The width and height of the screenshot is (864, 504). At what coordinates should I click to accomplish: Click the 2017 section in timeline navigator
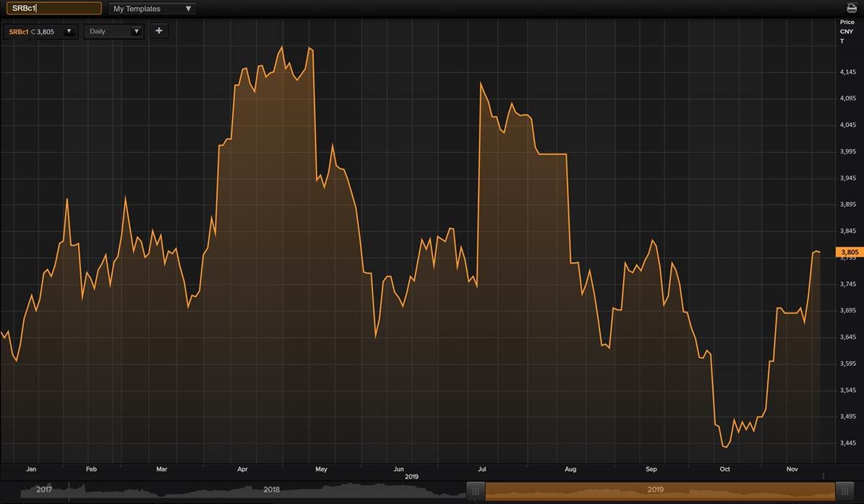pyautogui.click(x=44, y=490)
